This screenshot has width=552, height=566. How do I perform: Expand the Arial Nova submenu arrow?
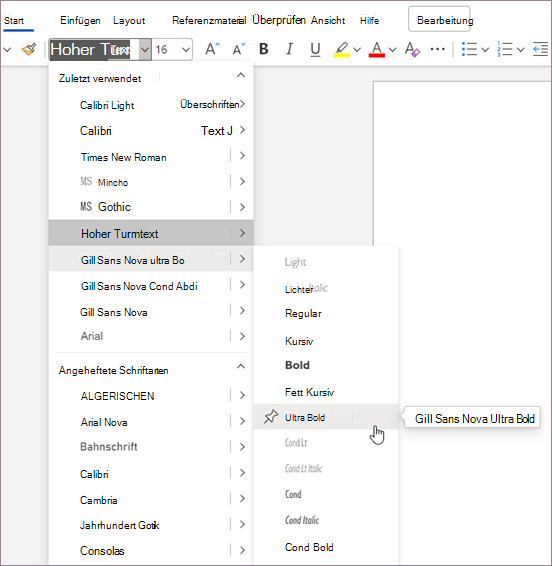click(x=243, y=421)
